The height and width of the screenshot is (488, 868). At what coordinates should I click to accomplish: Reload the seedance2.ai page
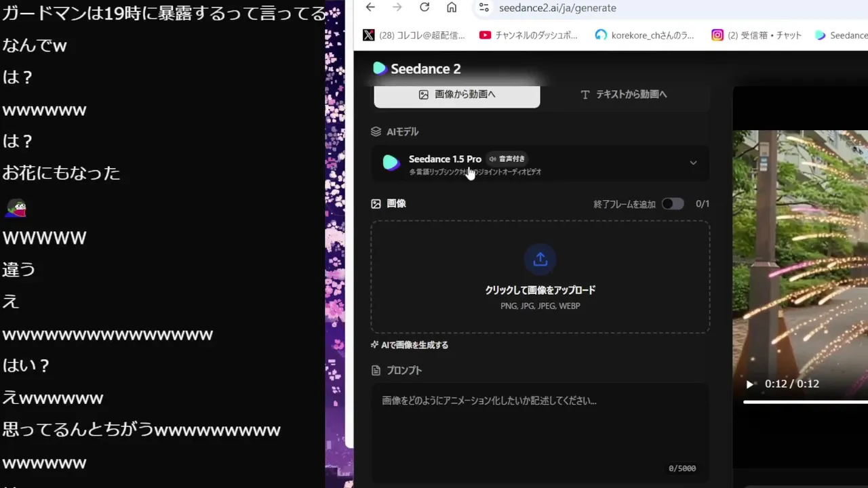(x=425, y=7)
